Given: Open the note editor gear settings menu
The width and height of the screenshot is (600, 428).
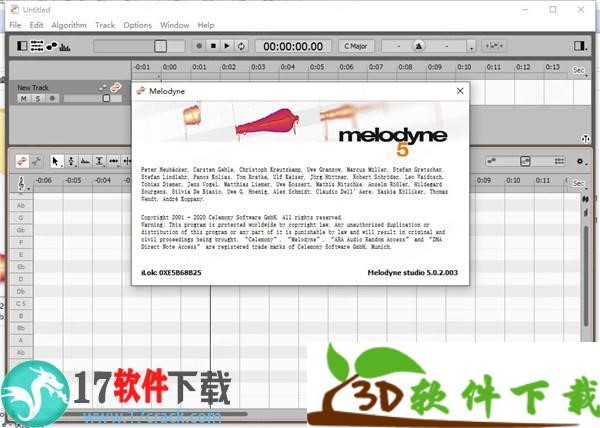Looking at the screenshot, I should pyautogui.click(x=581, y=162).
